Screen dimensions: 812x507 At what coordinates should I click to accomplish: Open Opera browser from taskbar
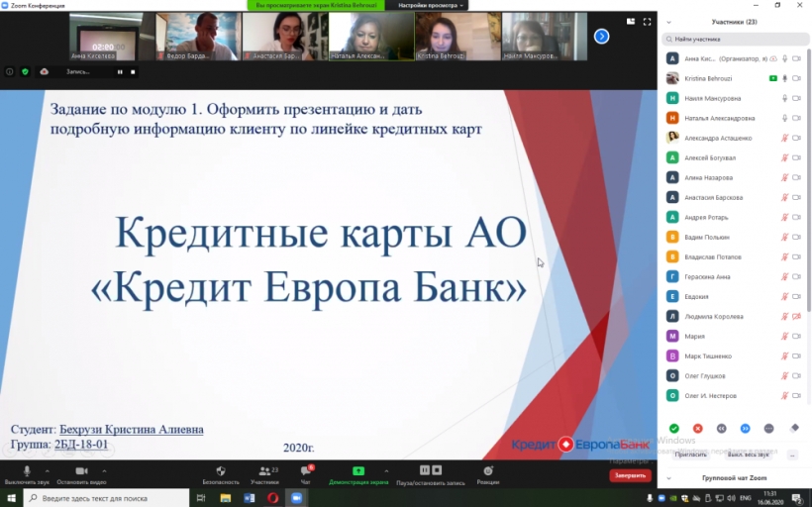(273, 498)
